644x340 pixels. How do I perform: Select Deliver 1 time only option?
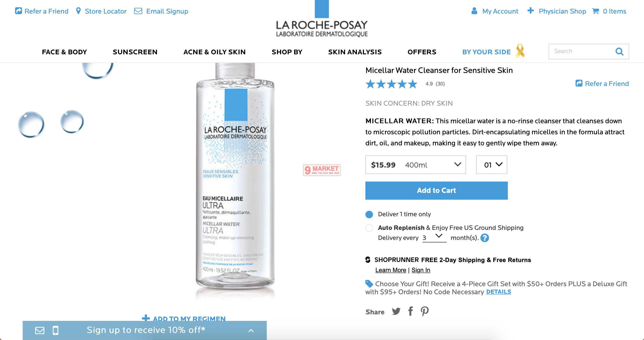coord(369,214)
